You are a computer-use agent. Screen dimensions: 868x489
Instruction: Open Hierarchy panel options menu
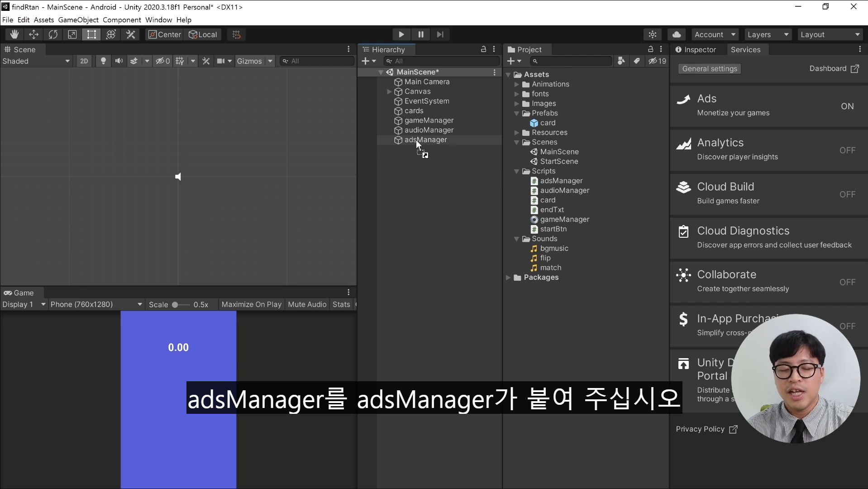(494, 49)
